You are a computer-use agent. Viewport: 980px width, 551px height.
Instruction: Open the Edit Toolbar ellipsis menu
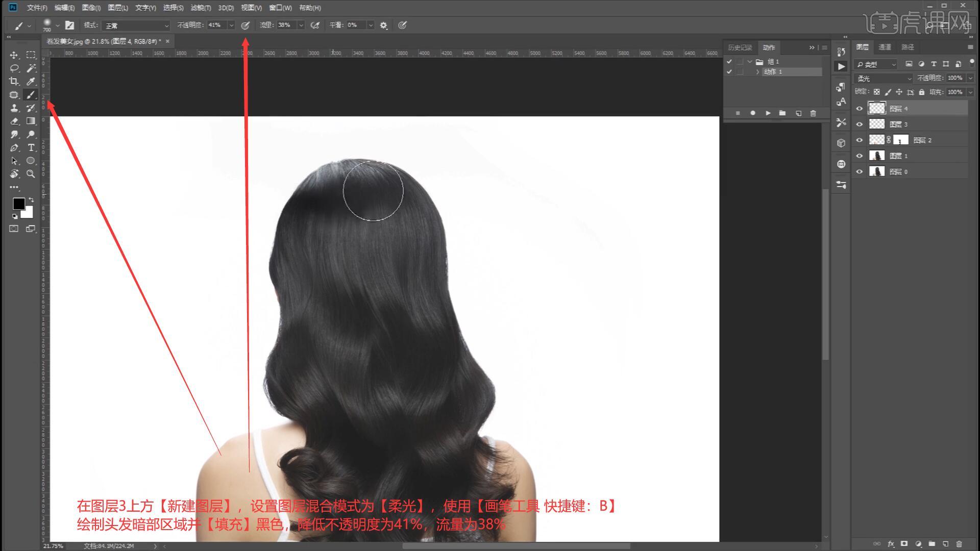pos(14,187)
